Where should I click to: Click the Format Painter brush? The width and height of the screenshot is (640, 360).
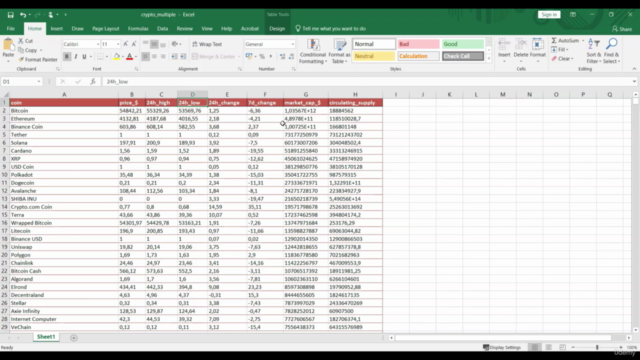pos(21,60)
